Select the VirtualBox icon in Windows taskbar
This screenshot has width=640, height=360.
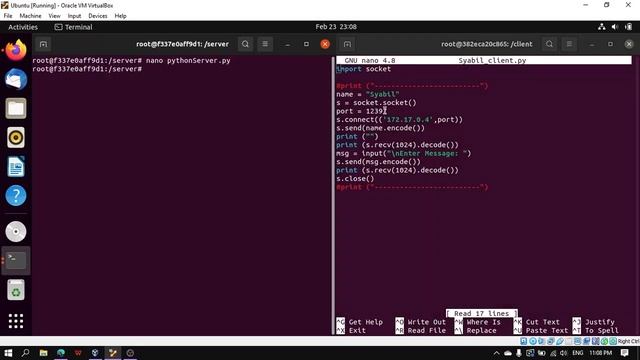95,353
